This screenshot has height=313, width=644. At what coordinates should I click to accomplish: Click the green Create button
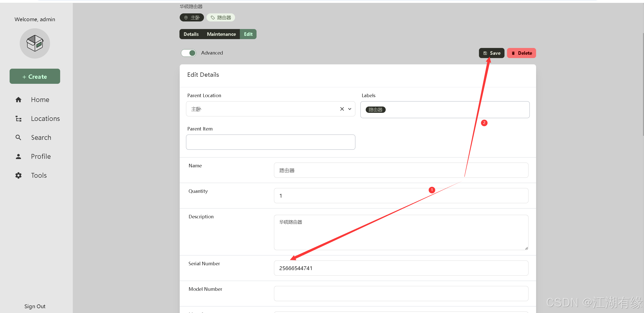pyautogui.click(x=35, y=76)
